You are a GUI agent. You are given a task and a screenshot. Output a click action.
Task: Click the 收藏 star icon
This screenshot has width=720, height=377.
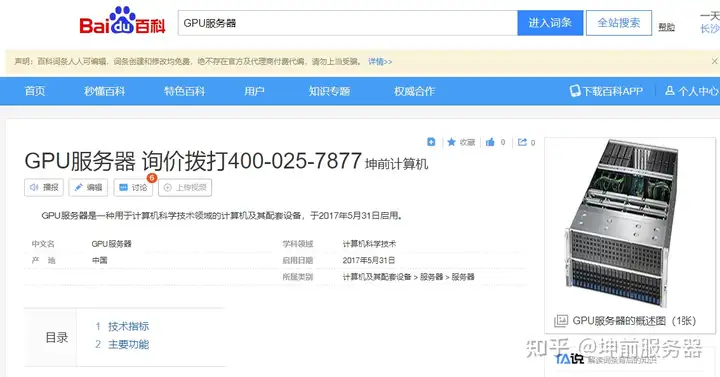point(451,142)
